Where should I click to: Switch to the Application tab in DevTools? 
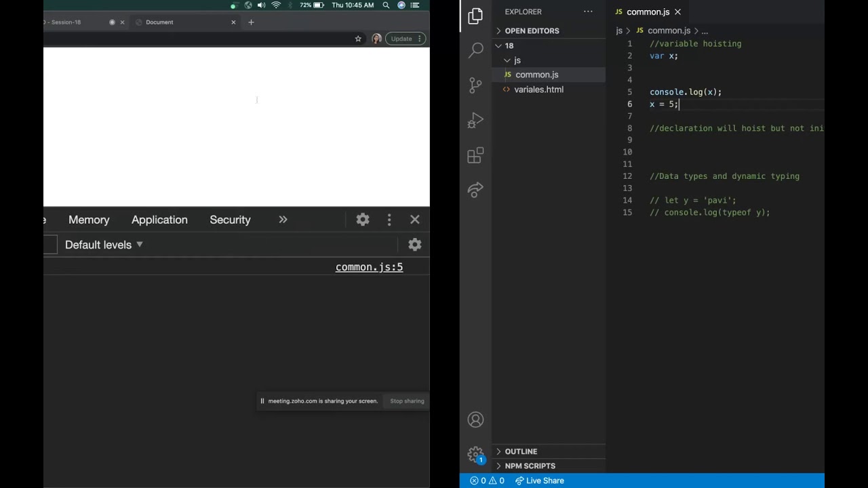[x=159, y=220]
